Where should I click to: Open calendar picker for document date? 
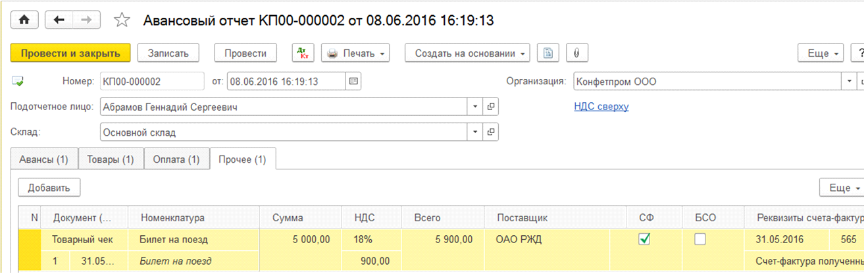click(353, 82)
